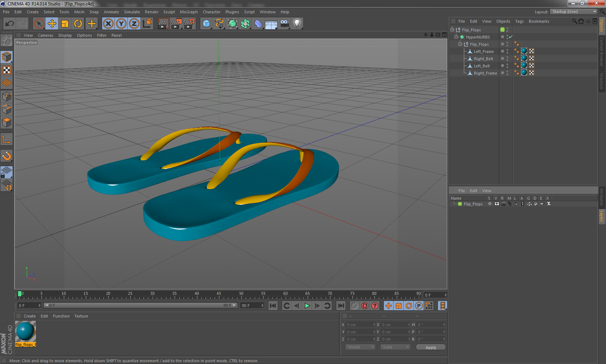Open the Scale mode dropdown
This screenshot has height=364, width=606.
tap(396, 347)
